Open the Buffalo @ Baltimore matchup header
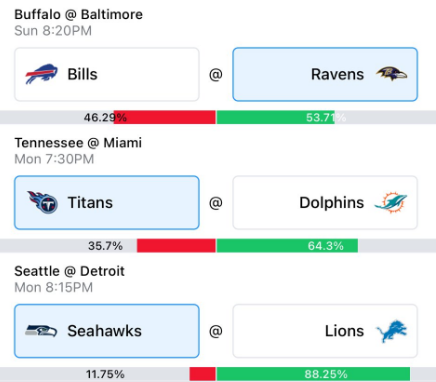This screenshot has height=382, width=436. click(x=78, y=15)
